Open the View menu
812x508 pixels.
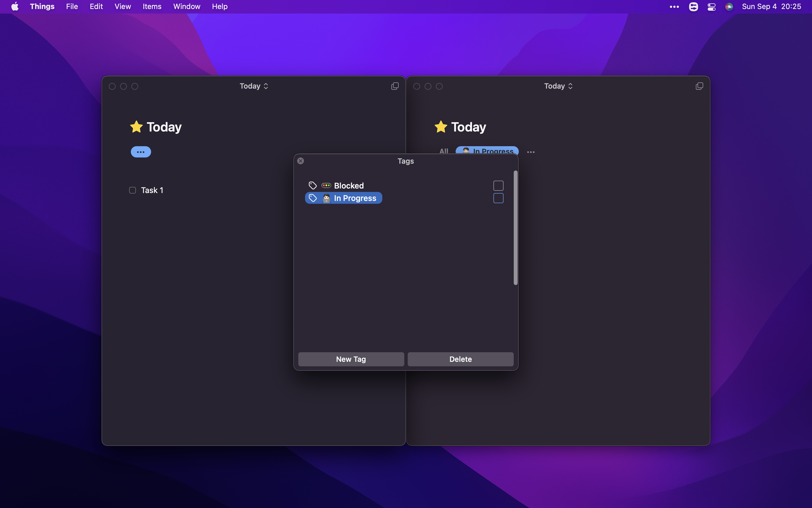click(x=122, y=6)
